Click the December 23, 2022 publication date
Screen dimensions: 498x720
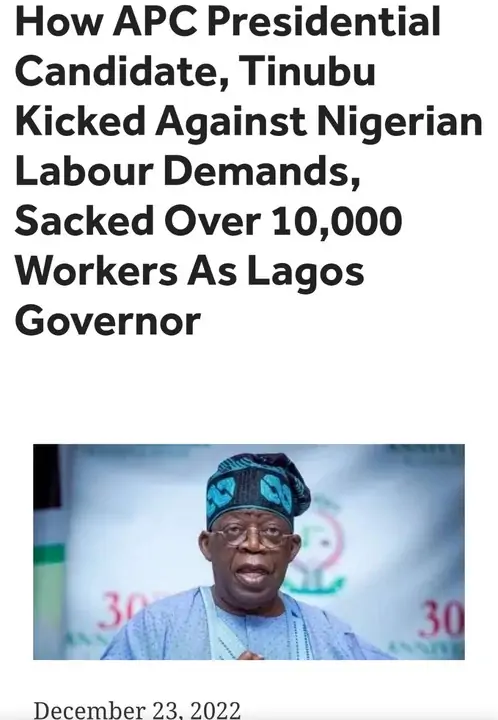[137, 710]
